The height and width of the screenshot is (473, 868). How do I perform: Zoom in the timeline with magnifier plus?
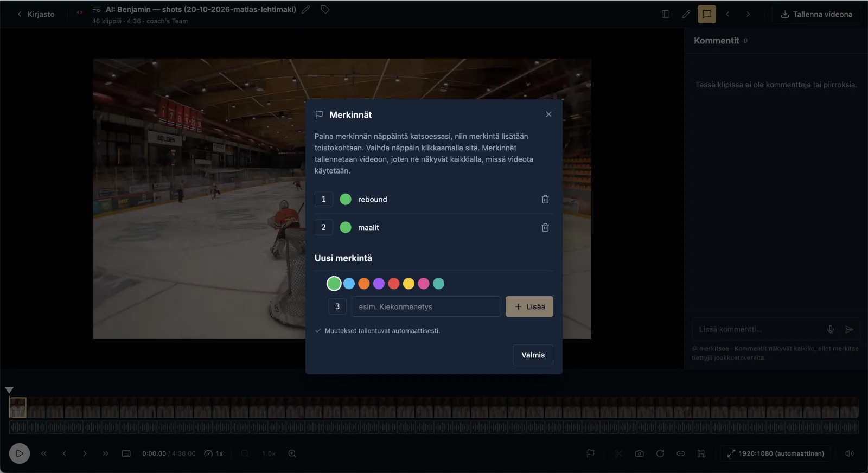(x=292, y=453)
